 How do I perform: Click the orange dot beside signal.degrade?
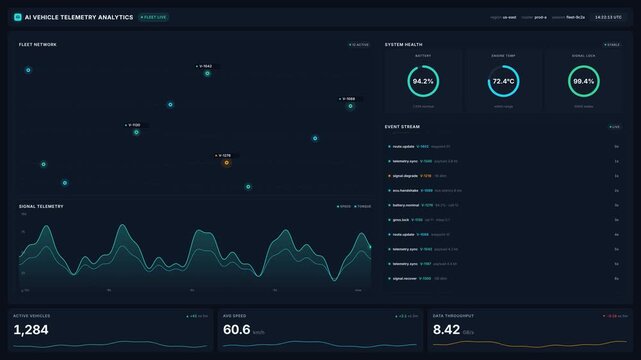[x=389, y=176]
